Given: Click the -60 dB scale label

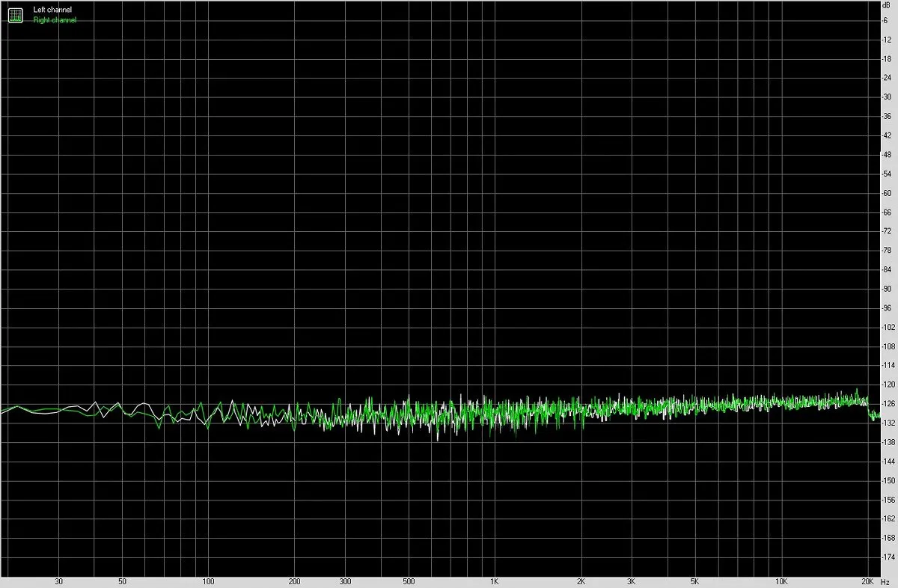Looking at the screenshot, I should point(886,193).
